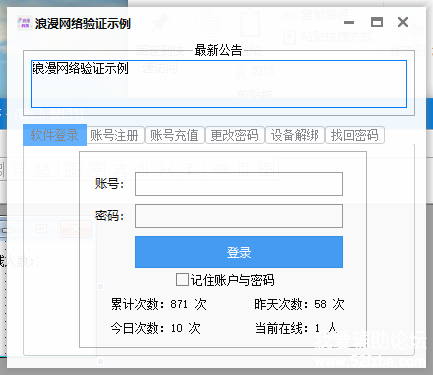Open the 账号注册 tab
Viewport: 433px width, 375px height.
coord(115,135)
